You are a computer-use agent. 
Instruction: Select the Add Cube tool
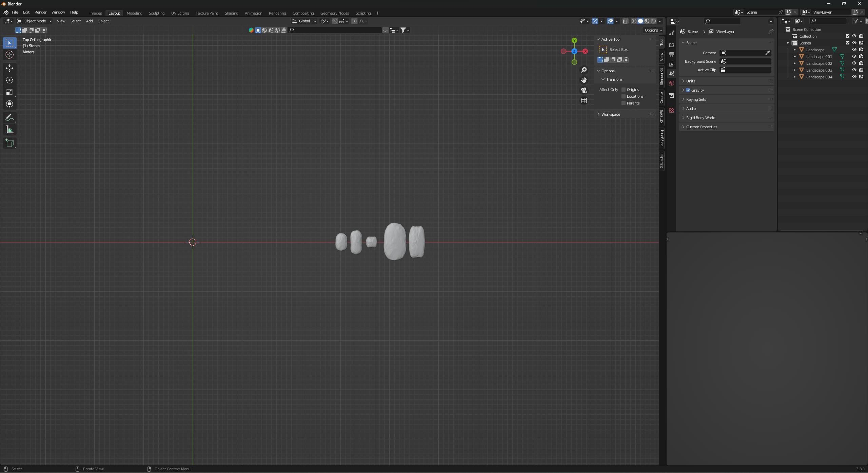click(x=9, y=143)
